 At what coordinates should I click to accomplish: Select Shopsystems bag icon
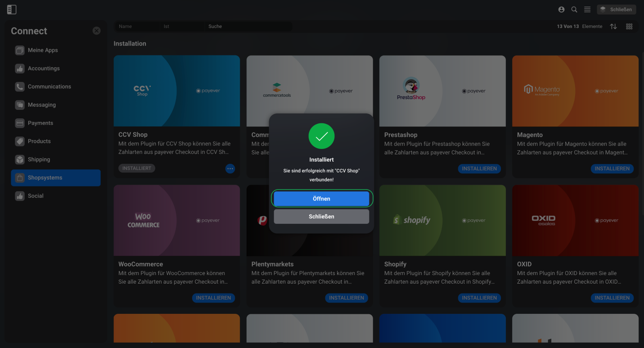(x=19, y=178)
